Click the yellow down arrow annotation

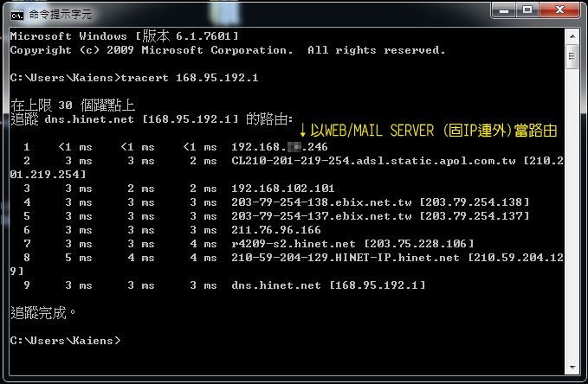click(302, 131)
